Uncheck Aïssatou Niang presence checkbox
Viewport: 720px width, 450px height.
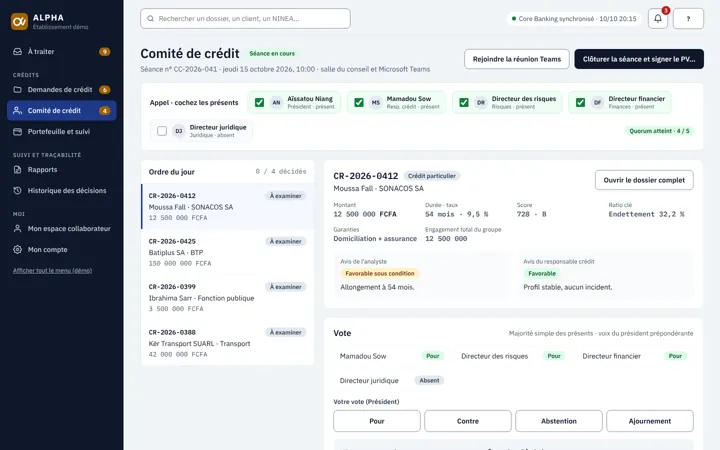point(259,102)
